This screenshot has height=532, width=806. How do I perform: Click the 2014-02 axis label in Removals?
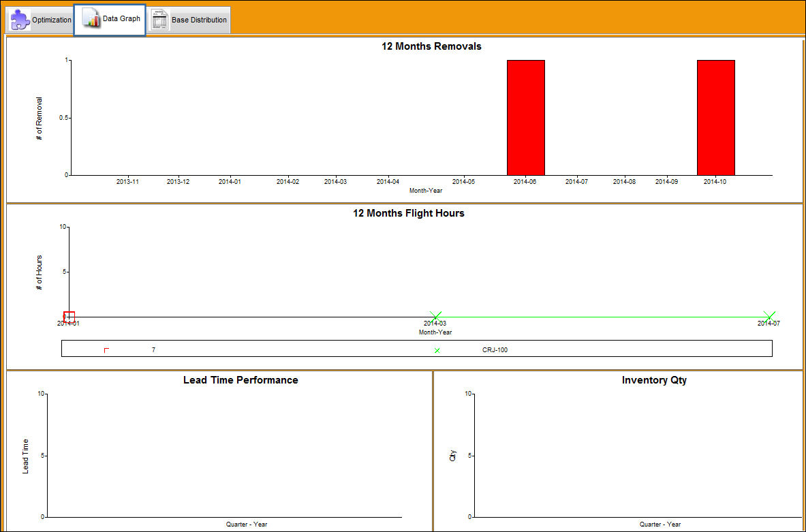tap(288, 181)
